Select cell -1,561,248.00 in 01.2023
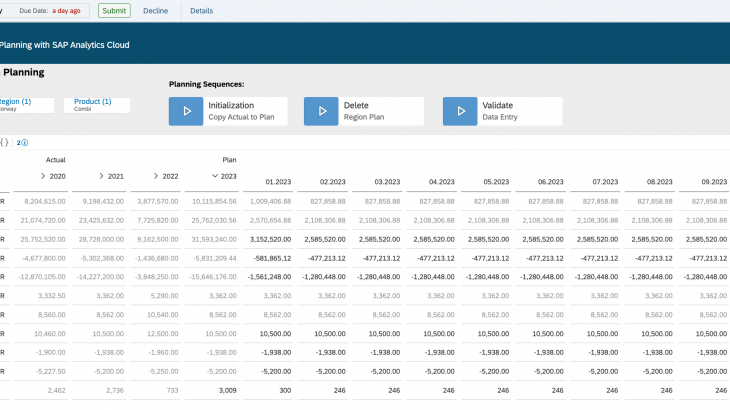 (269, 277)
